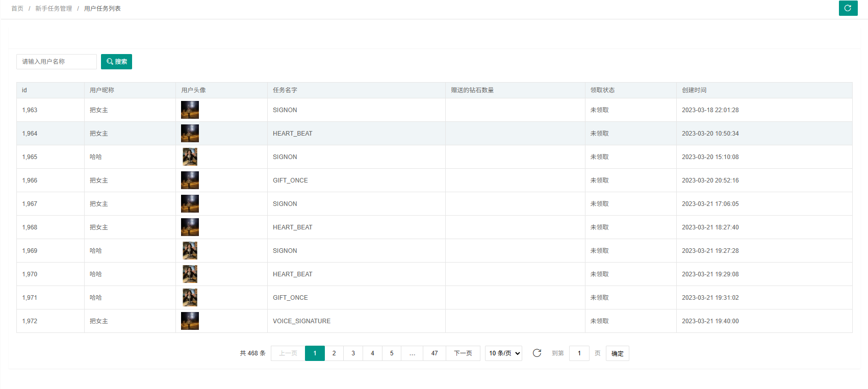Open the avatar thumbnail for row 1,965

tap(190, 157)
